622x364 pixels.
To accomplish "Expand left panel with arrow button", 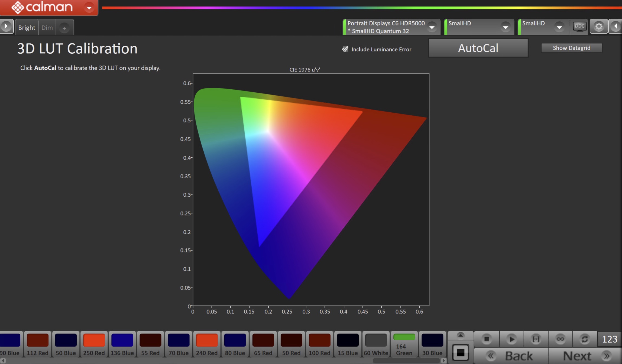I will [6, 27].
